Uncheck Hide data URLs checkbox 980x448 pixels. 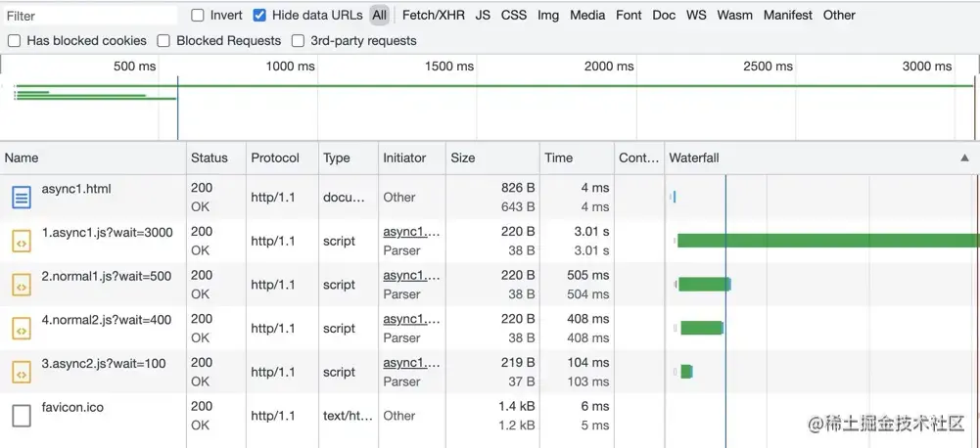pos(259,16)
